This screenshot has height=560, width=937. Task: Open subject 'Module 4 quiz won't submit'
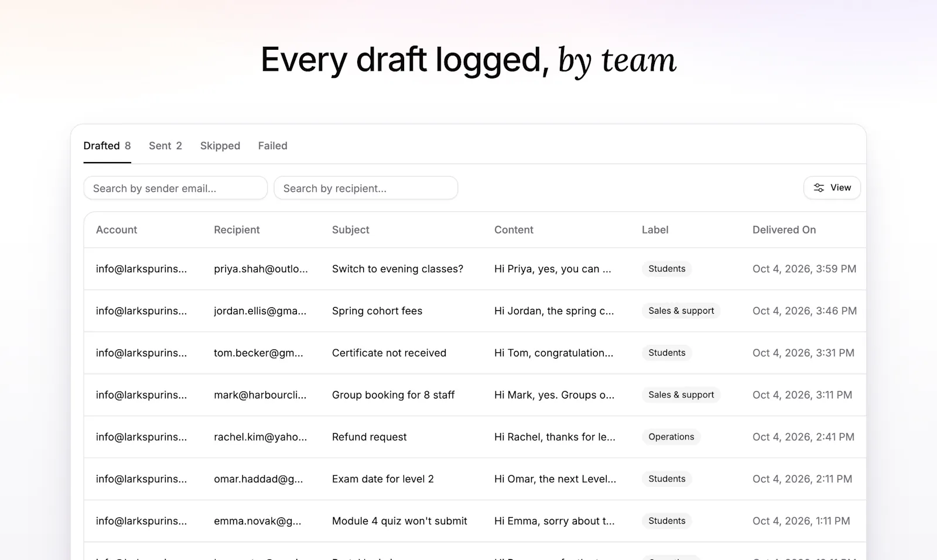pyautogui.click(x=399, y=521)
